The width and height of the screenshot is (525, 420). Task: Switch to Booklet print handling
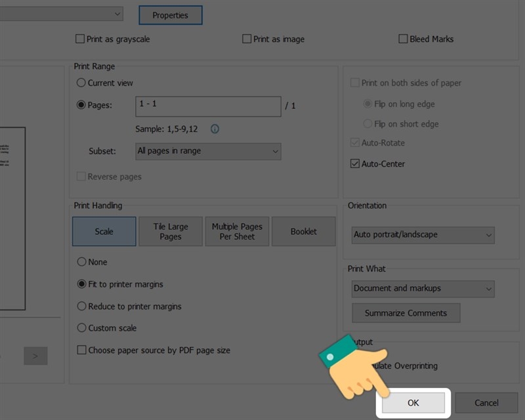pyautogui.click(x=303, y=231)
